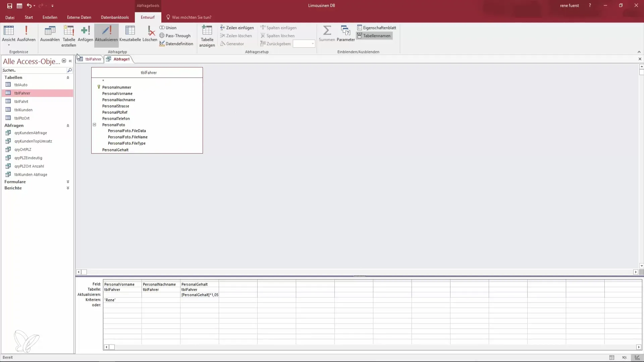Screen dimensions: 644x362
Task: Switch to SQL view in status bar
Action: [x=624, y=358]
